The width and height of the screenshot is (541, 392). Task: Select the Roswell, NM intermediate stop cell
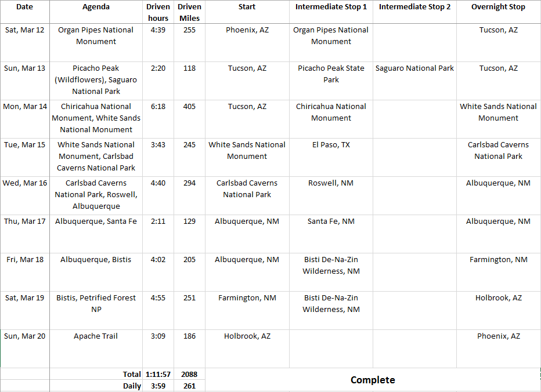click(331, 183)
